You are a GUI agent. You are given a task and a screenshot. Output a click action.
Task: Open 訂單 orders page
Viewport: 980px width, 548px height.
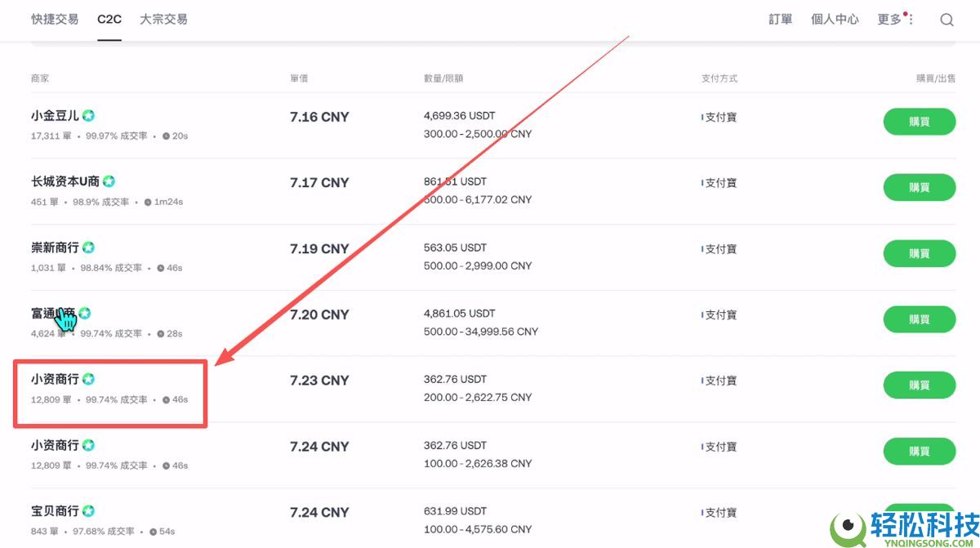click(x=780, y=20)
